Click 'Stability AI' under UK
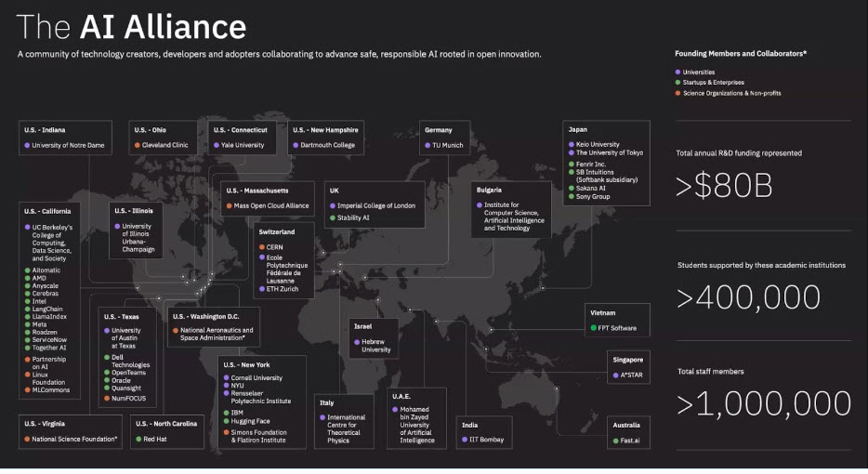This screenshot has height=474, width=868. pyautogui.click(x=353, y=217)
